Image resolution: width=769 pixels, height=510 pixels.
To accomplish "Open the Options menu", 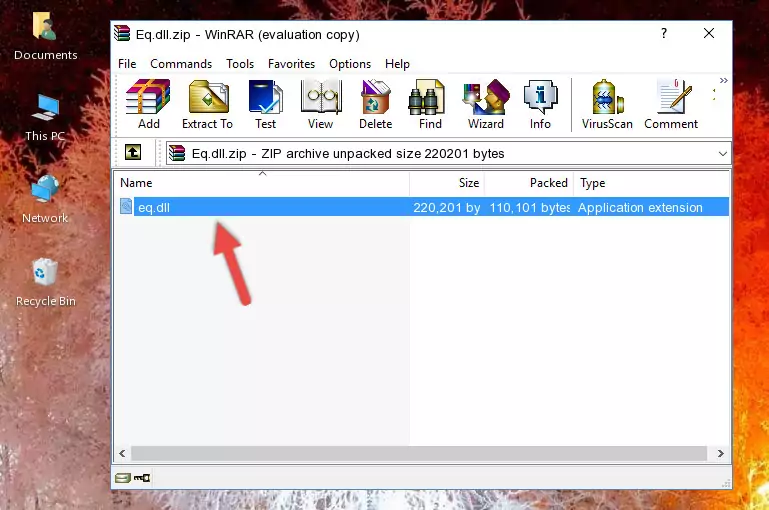I will coord(350,64).
